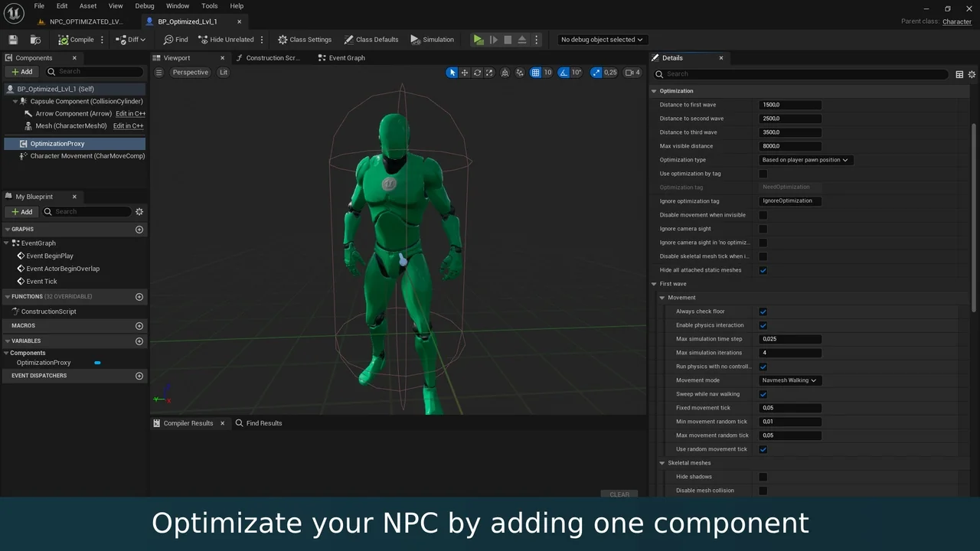This screenshot has width=980, height=551.
Task: Collapse the First wave section
Action: tap(655, 284)
